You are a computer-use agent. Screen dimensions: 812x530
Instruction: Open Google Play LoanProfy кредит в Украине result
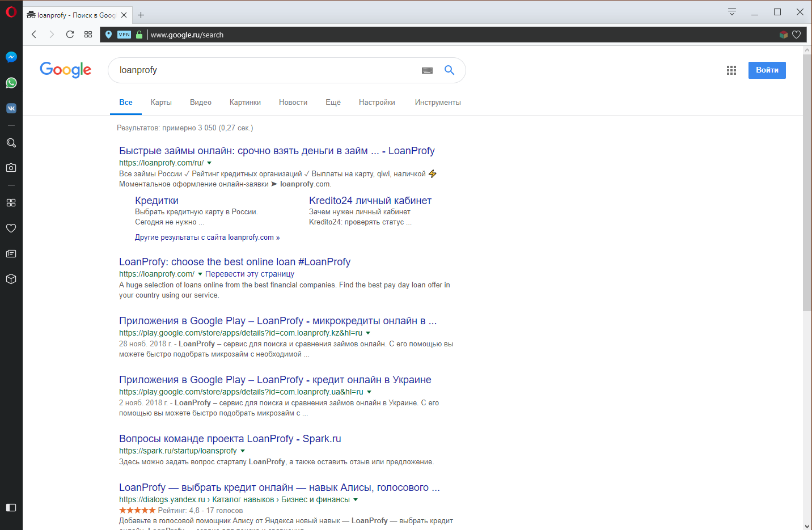[275, 380]
